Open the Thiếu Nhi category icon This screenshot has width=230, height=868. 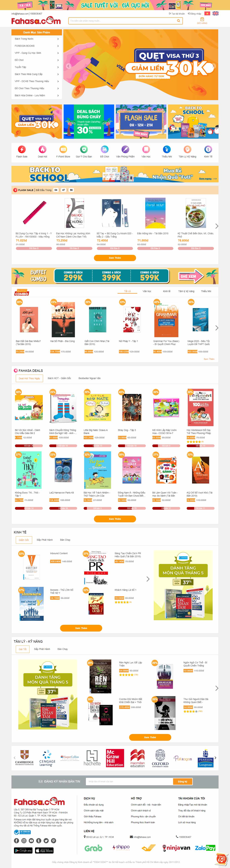[167, 149]
